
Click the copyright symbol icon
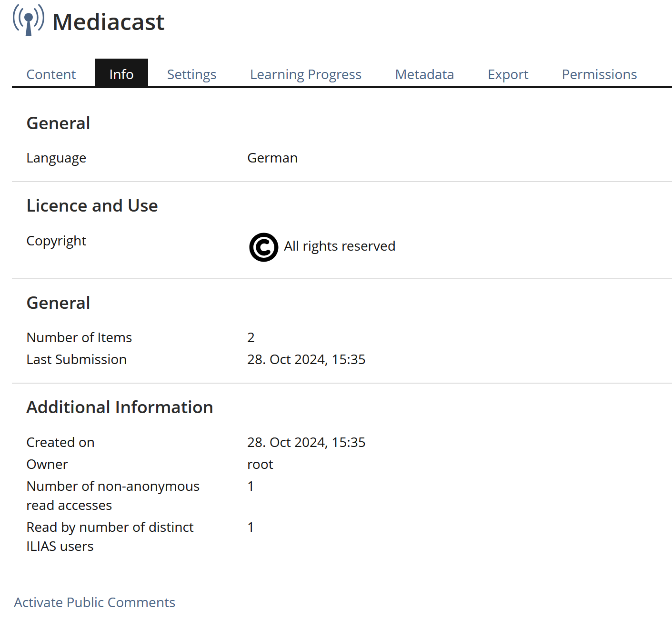[263, 247]
